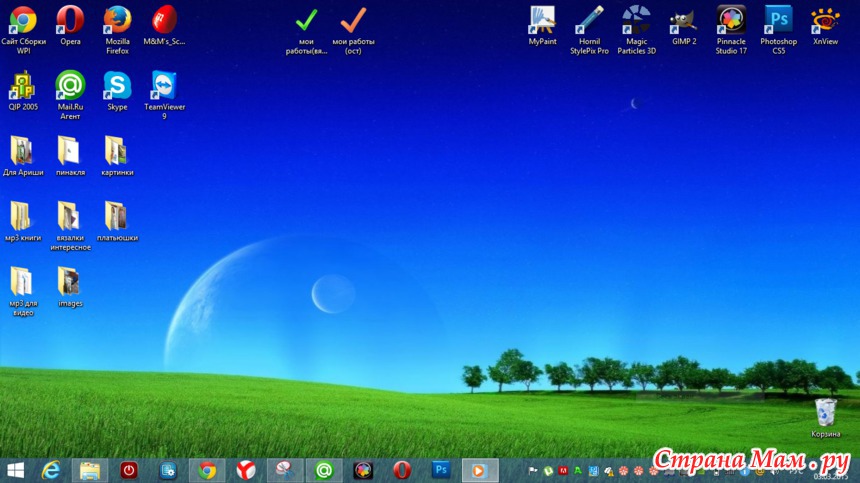Launch the XnView desktop shortcut
Image resolution: width=860 pixels, height=483 pixels.
(825, 25)
